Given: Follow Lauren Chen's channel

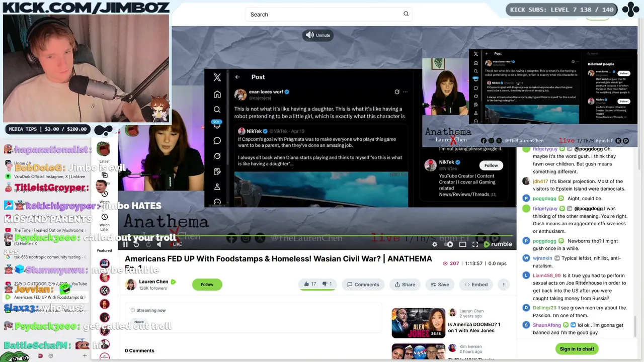Looking at the screenshot, I should (207, 285).
